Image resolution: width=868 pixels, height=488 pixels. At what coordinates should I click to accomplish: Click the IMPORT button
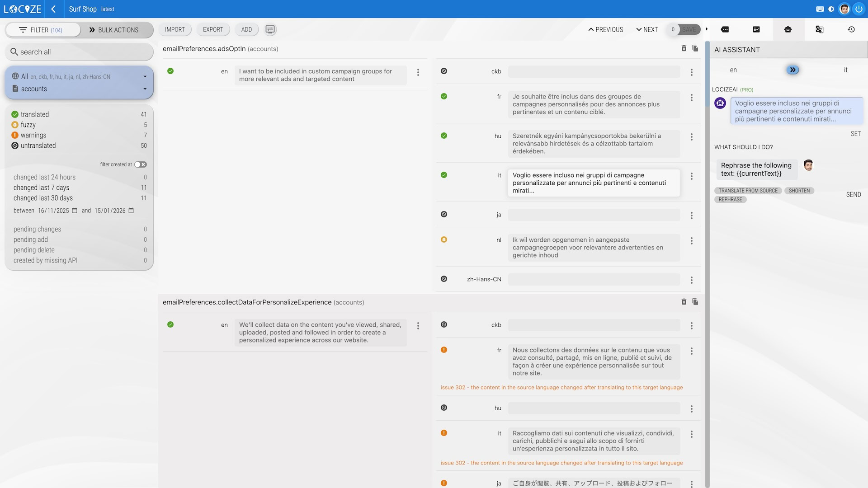175,29
